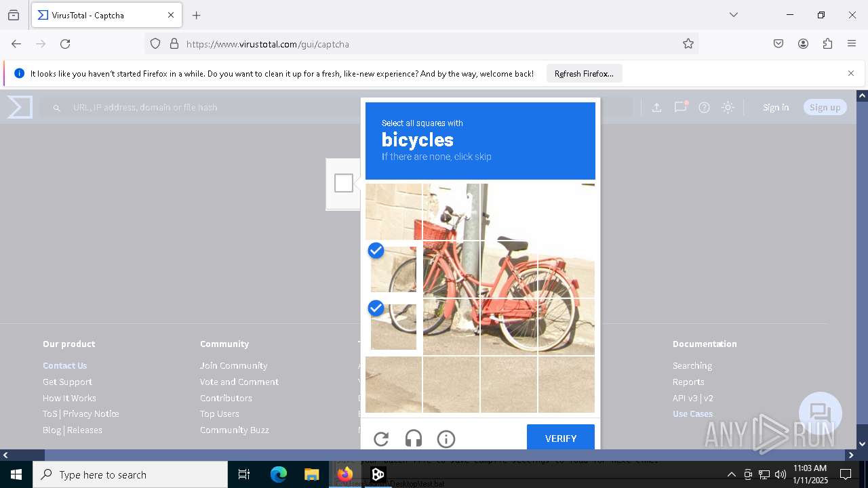This screenshot has height=488, width=868.
Task: Open Save to Pocket icon
Action: click(778, 44)
